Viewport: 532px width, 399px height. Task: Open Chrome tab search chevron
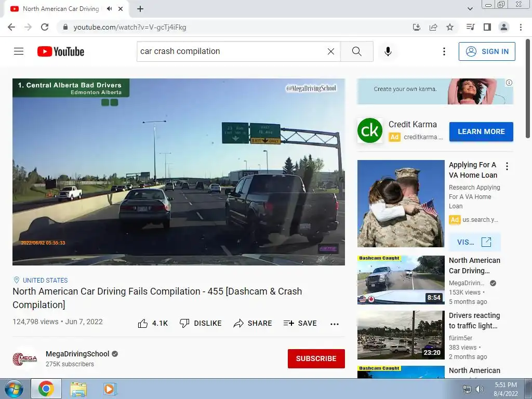click(x=470, y=9)
